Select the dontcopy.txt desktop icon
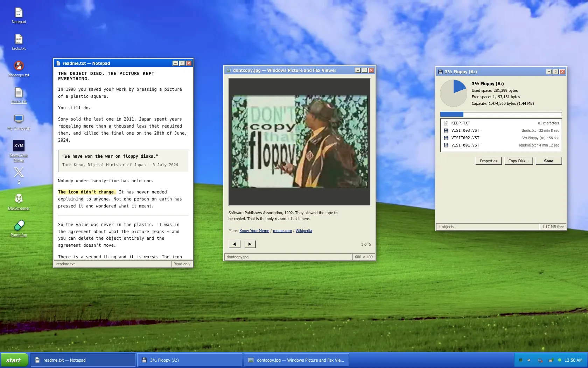This screenshot has width=588, height=368. tap(19, 69)
